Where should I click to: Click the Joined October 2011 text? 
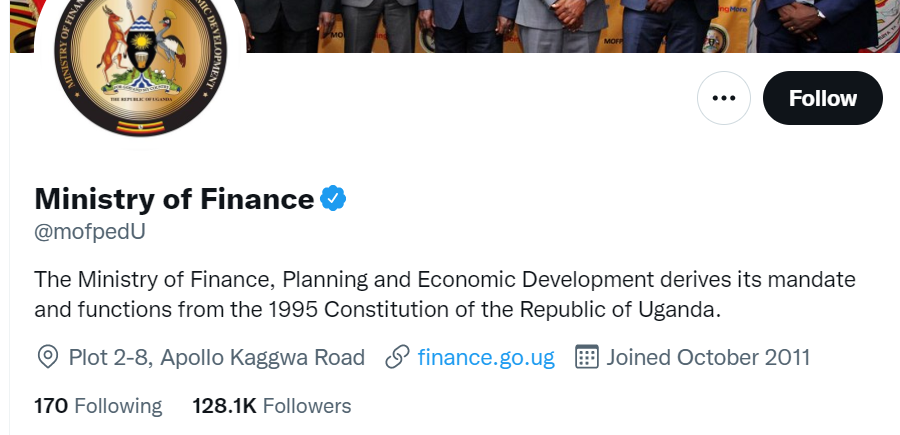tap(708, 357)
